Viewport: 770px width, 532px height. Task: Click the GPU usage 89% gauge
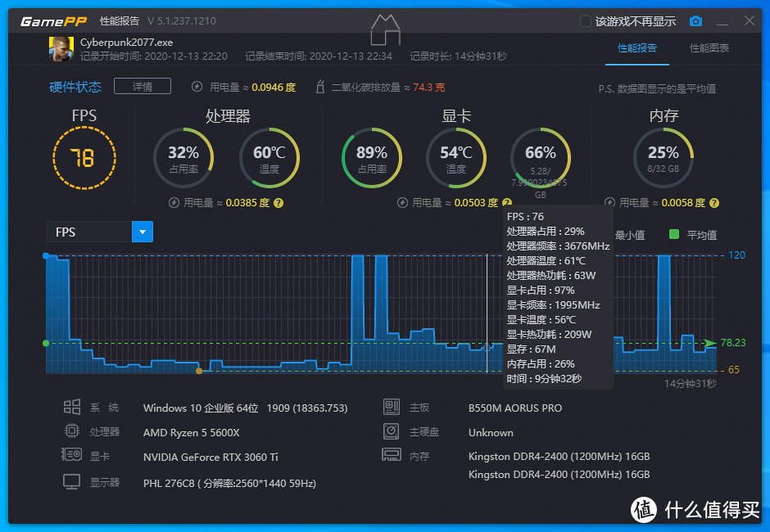coord(372,158)
